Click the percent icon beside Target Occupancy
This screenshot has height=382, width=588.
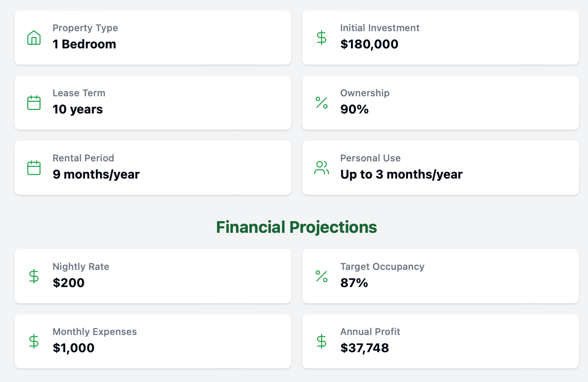pyautogui.click(x=322, y=276)
